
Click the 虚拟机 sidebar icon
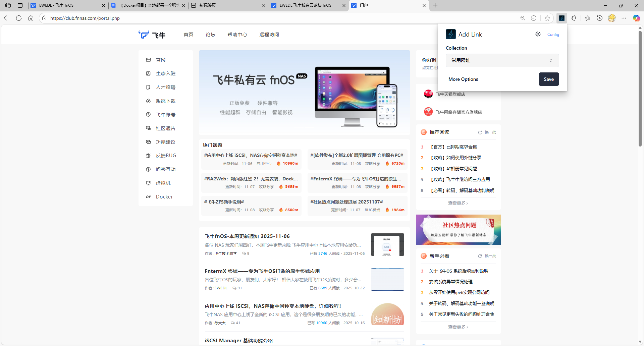pos(148,183)
